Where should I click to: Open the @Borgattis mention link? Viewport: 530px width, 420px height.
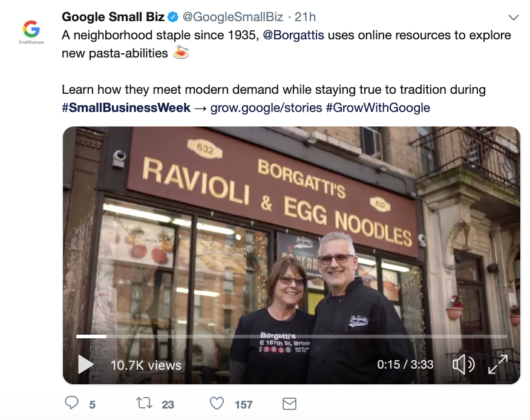coord(293,35)
